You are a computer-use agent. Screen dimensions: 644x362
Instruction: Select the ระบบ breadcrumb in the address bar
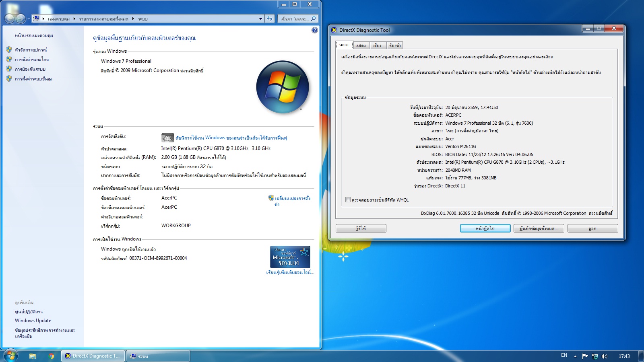[x=143, y=19]
